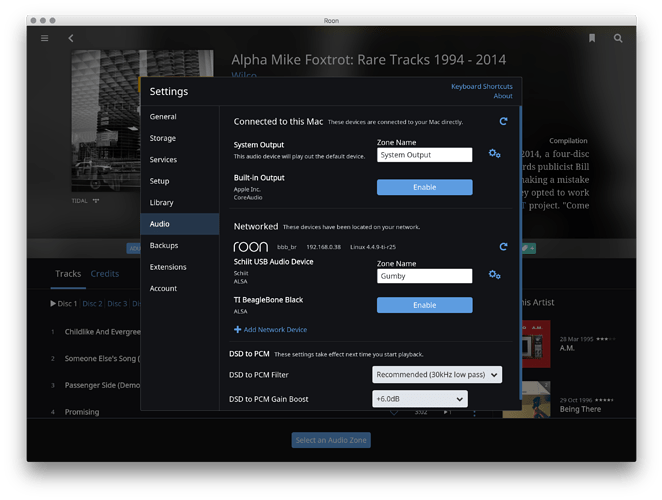Open the DSD to PCM Gain Boost dropdown
The height and width of the screenshot is (500, 662).
420,399
